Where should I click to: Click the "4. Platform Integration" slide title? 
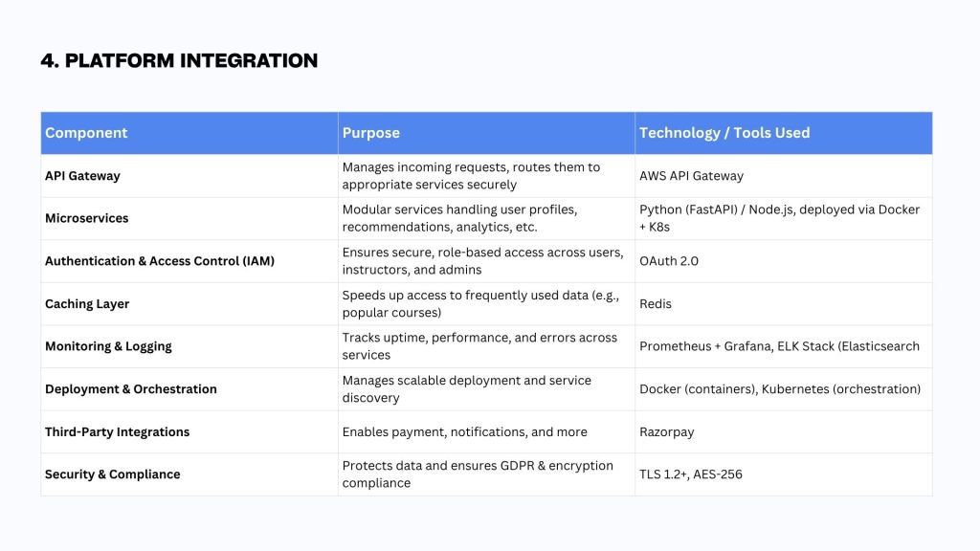click(x=179, y=61)
